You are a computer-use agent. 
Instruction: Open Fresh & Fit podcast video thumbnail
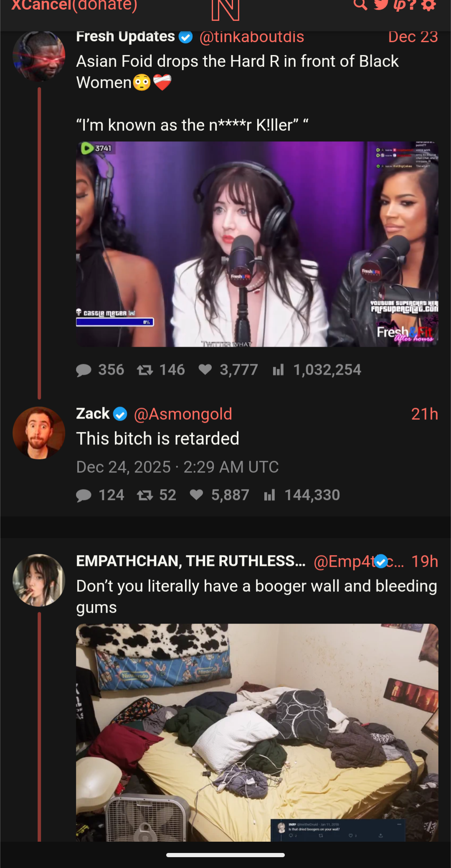coord(257,244)
